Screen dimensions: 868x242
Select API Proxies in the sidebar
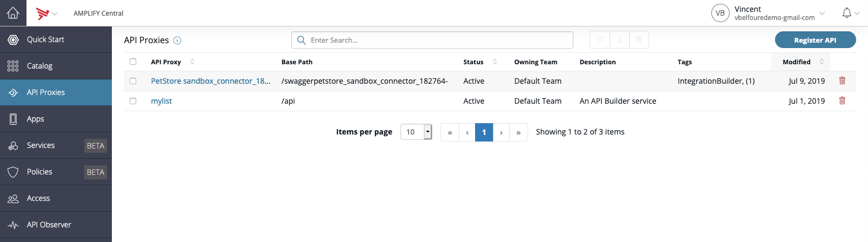point(56,92)
